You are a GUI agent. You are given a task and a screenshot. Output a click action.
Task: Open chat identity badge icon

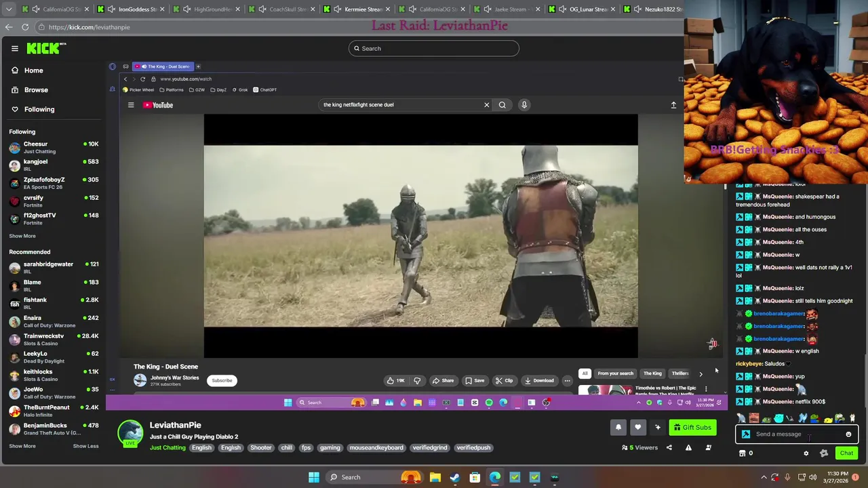pos(746,434)
